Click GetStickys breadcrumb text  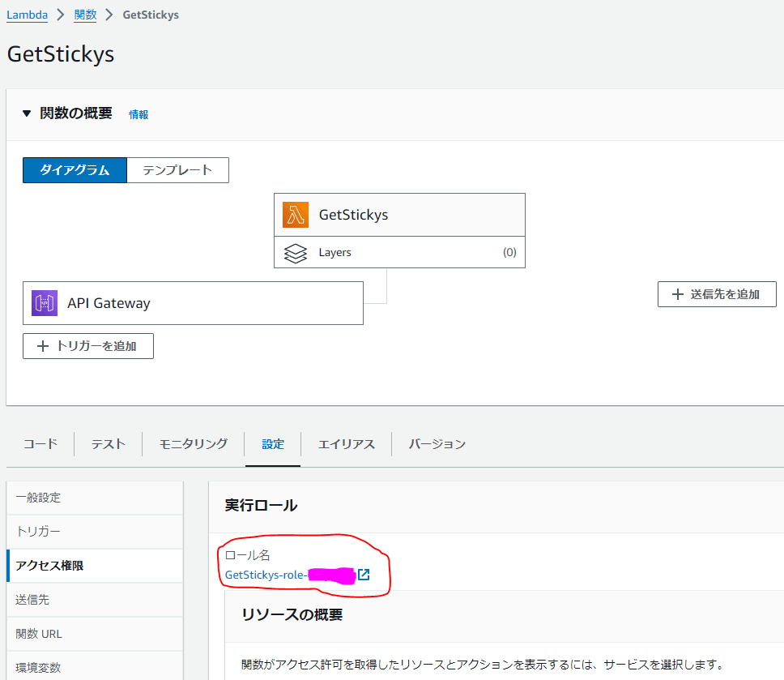click(x=151, y=15)
